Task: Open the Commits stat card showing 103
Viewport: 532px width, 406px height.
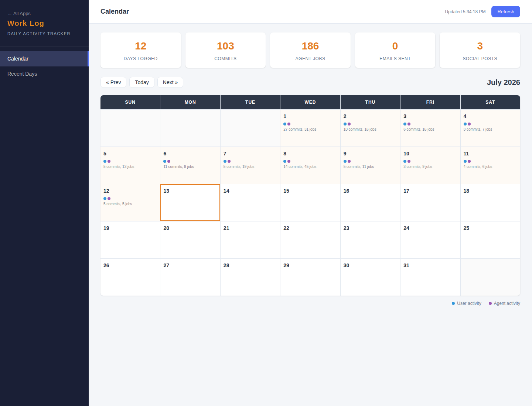Action: [x=225, y=50]
